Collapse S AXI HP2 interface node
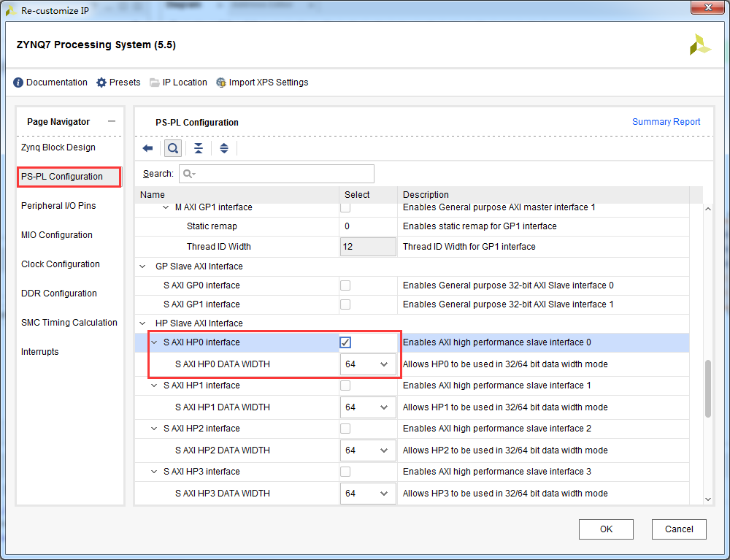 [x=154, y=429]
